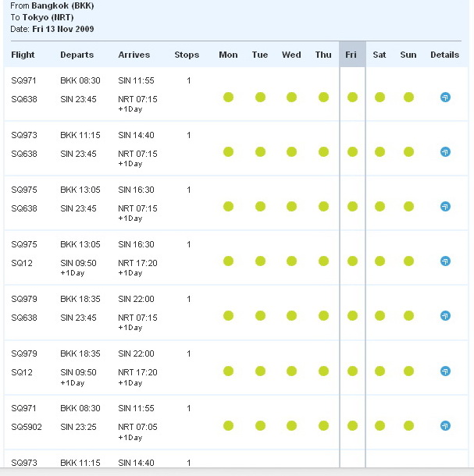474x476 pixels.
Task: Click the 'Fri 13 Nov 2009' date text
Action: coord(63,29)
